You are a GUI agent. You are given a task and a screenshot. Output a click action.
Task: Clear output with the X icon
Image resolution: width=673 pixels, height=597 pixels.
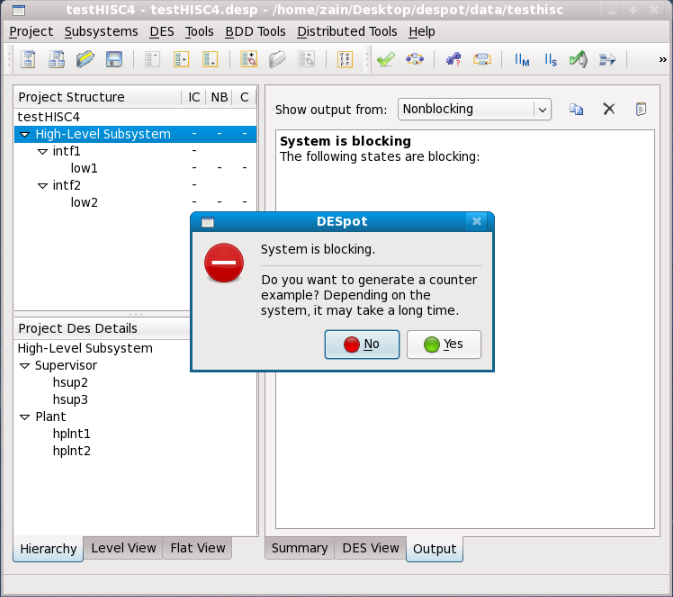[608, 109]
